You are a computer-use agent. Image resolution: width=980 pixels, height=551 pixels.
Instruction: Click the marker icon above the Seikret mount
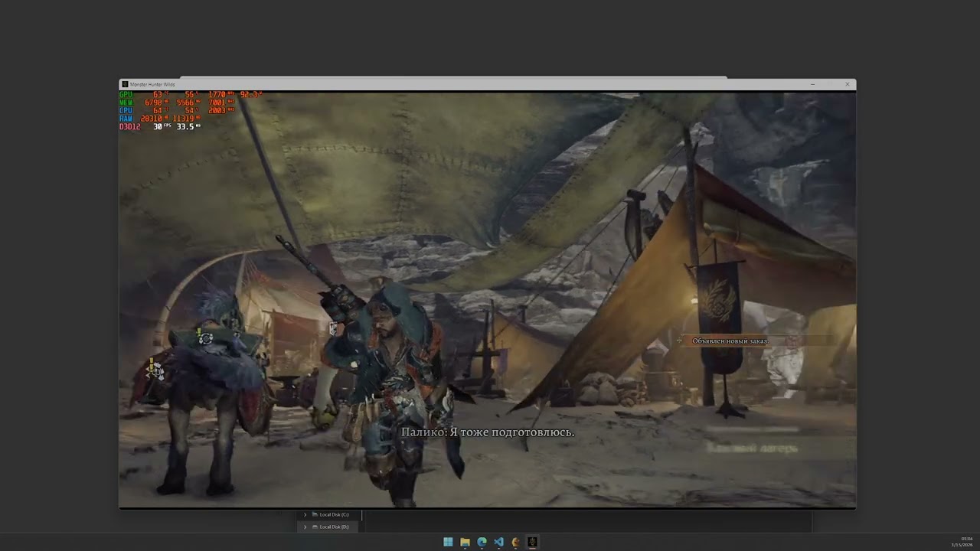pyautogui.click(x=204, y=337)
